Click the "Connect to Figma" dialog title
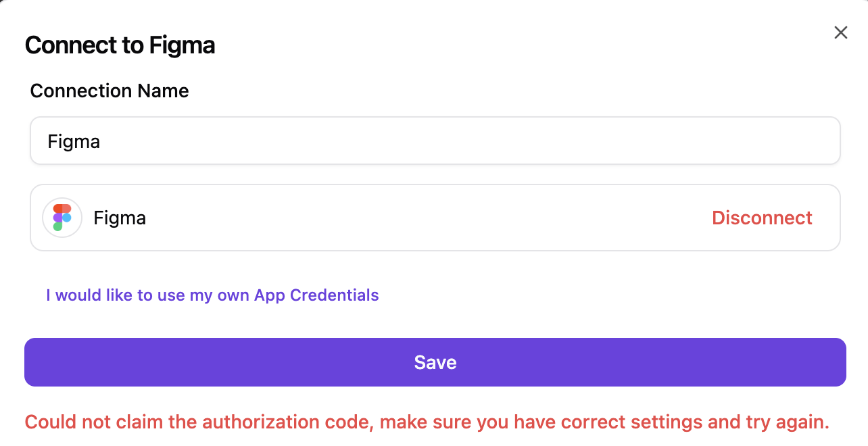868x446 pixels. tap(120, 45)
